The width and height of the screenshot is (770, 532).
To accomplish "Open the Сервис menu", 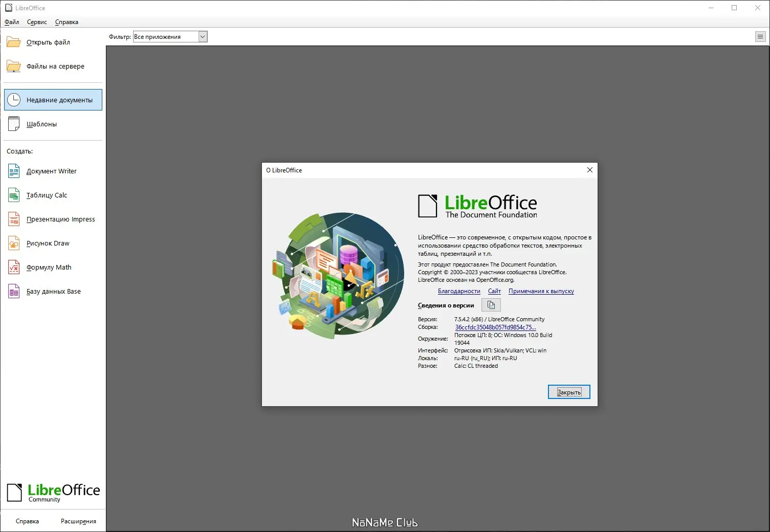I will click(37, 22).
